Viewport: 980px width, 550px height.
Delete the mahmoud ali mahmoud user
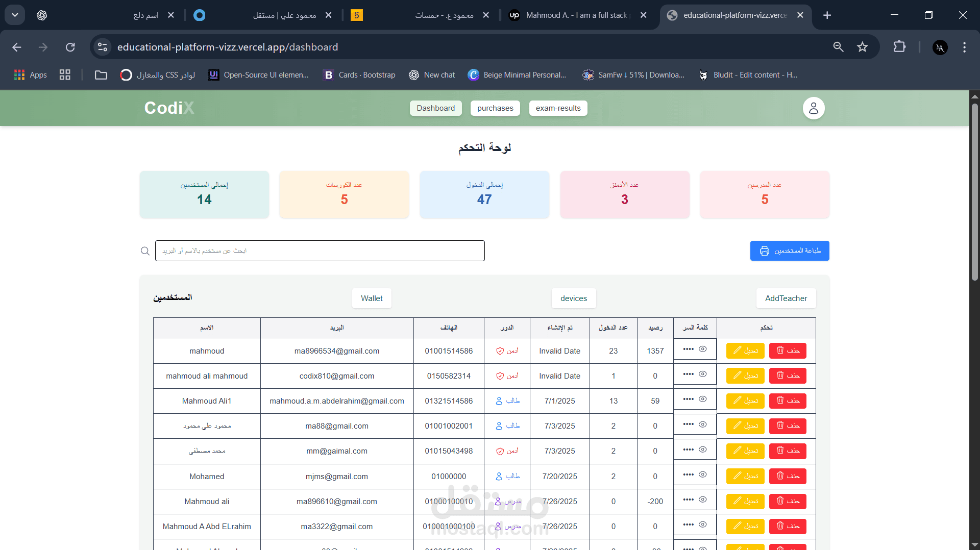[788, 376]
